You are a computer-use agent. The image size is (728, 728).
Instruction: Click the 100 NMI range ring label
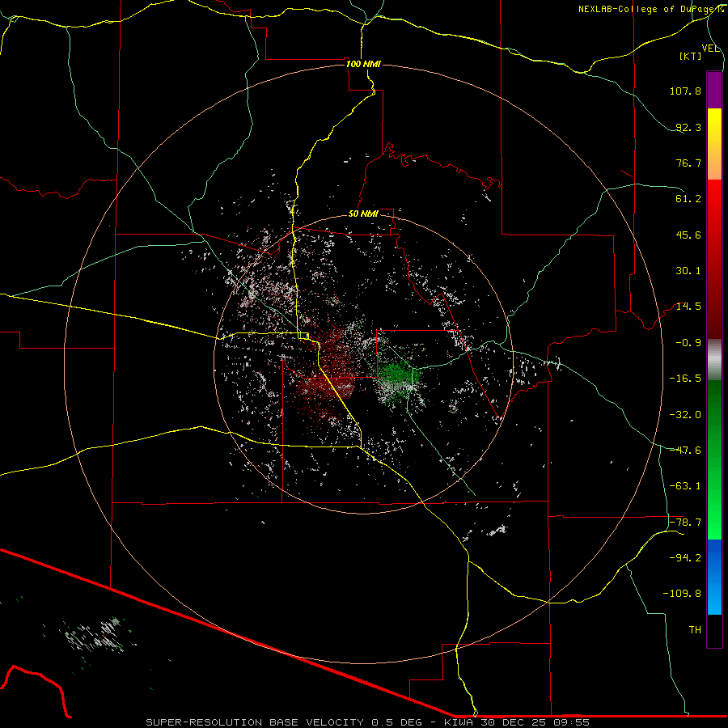(x=363, y=64)
